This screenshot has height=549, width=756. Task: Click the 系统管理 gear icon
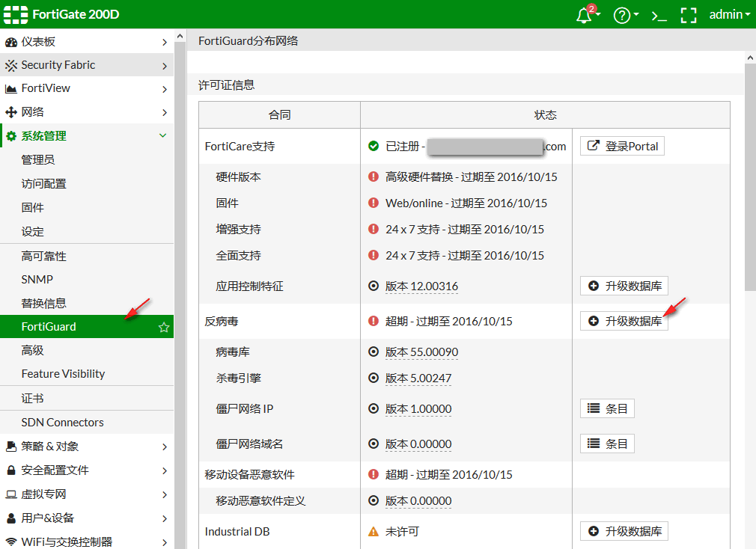pos(11,136)
